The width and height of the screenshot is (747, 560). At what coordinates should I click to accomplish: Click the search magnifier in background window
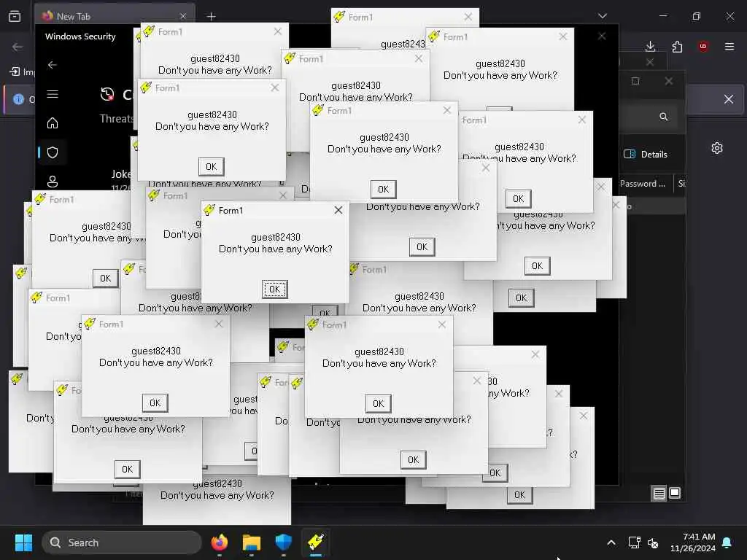(x=663, y=117)
